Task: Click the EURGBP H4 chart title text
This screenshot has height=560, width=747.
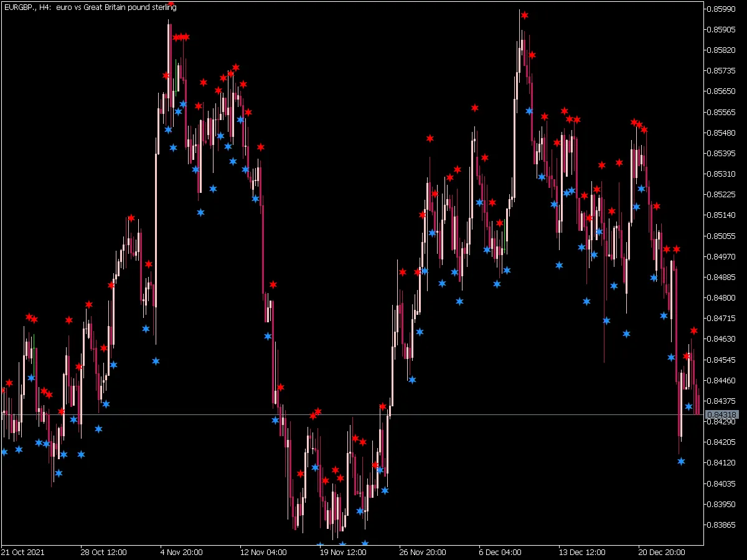Action: [90, 7]
